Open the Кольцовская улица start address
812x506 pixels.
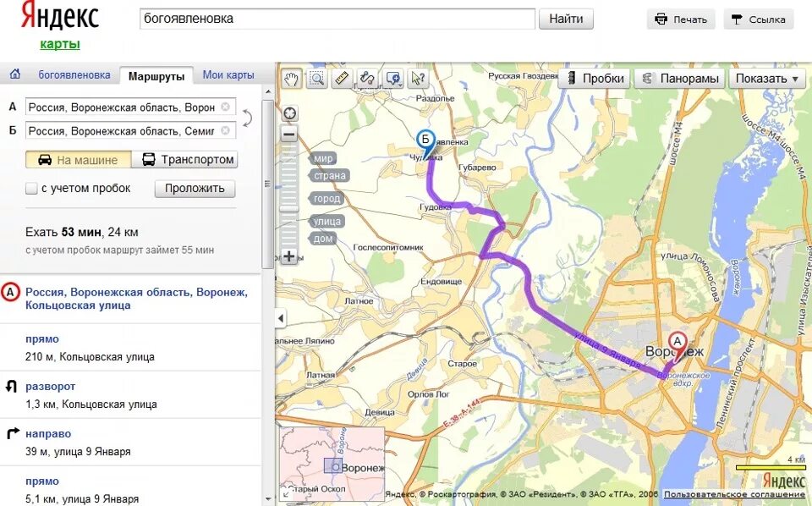pos(137,299)
